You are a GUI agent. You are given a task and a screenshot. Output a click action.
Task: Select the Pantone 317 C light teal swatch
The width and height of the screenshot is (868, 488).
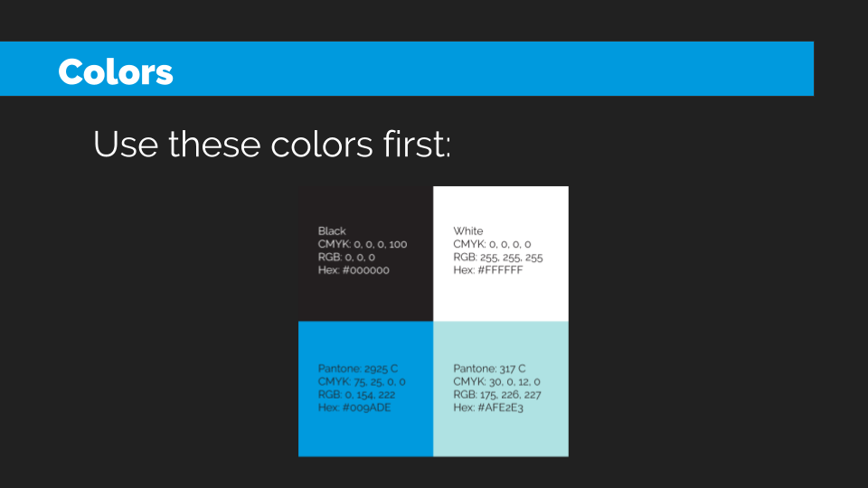(x=501, y=389)
